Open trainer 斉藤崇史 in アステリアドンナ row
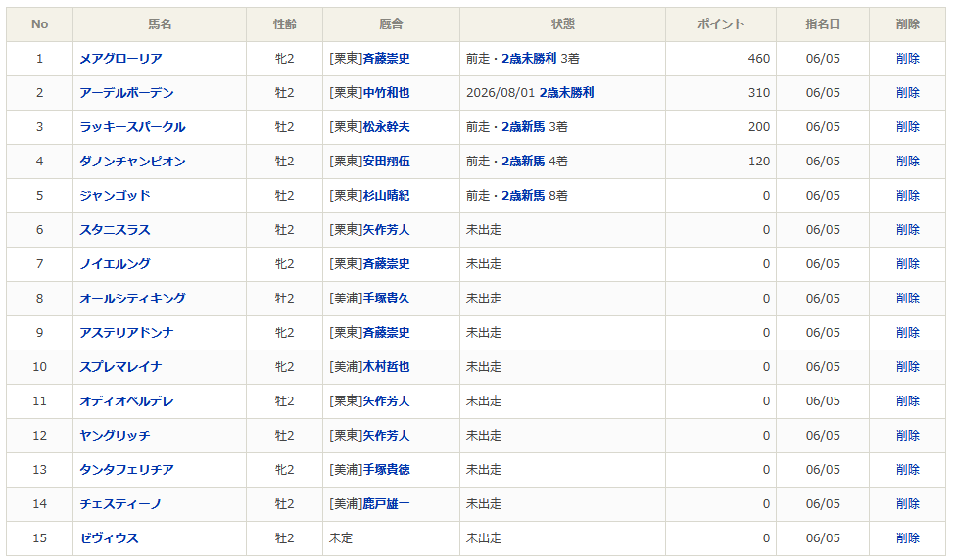 (x=386, y=332)
